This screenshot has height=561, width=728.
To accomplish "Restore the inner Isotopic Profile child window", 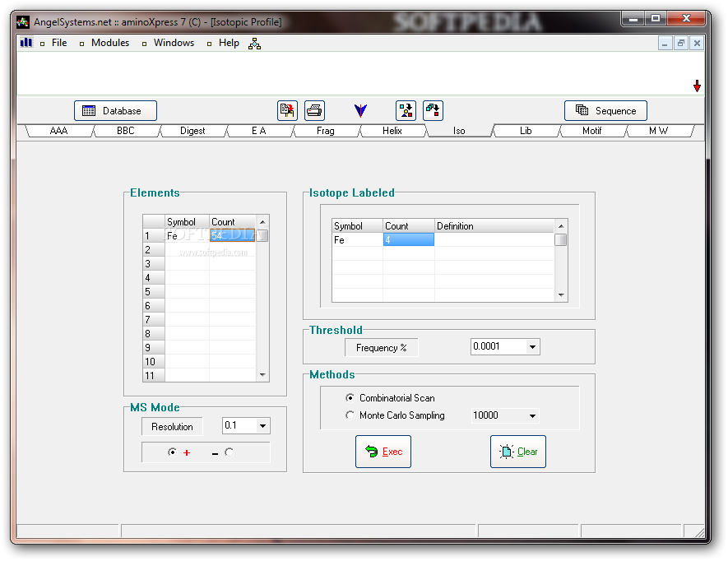I will coord(681,44).
